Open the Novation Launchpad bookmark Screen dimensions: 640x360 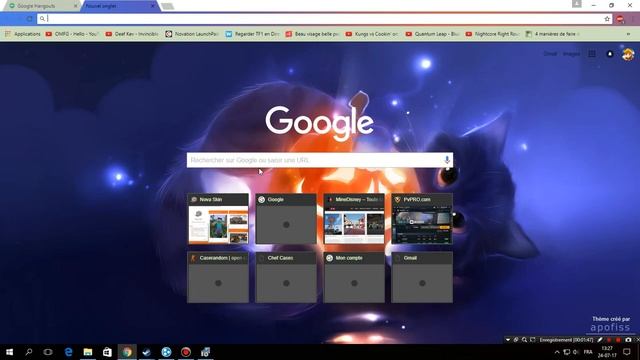pos(192,34)
